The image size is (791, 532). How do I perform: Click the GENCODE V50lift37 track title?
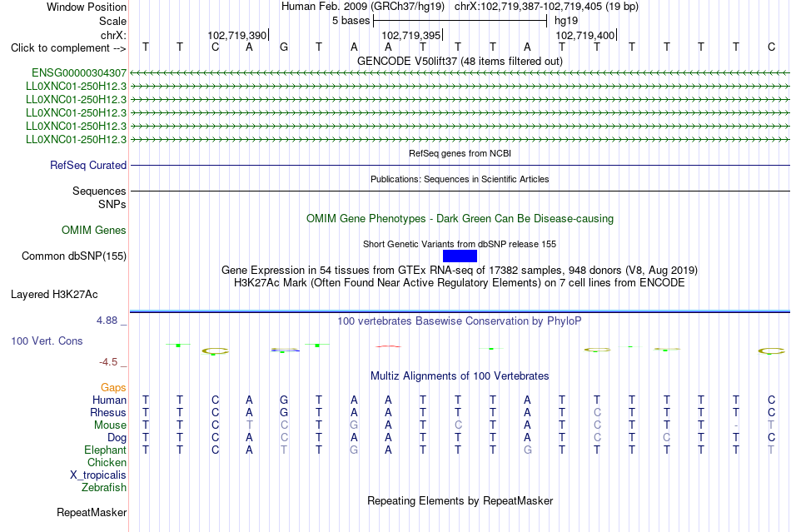tap(460, 62)
